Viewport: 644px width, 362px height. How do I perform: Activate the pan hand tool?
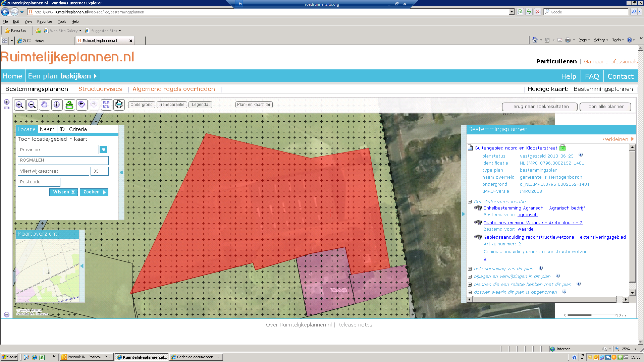pos(44,105)
